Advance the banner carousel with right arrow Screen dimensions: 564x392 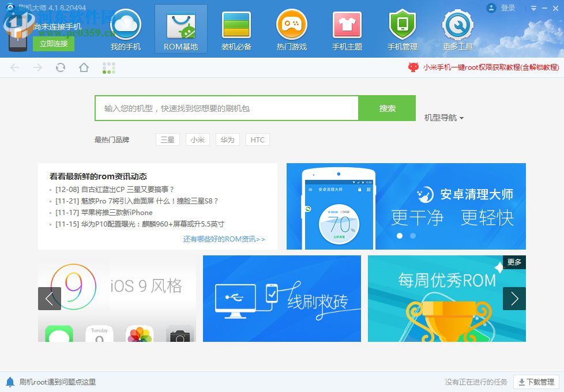514,299
